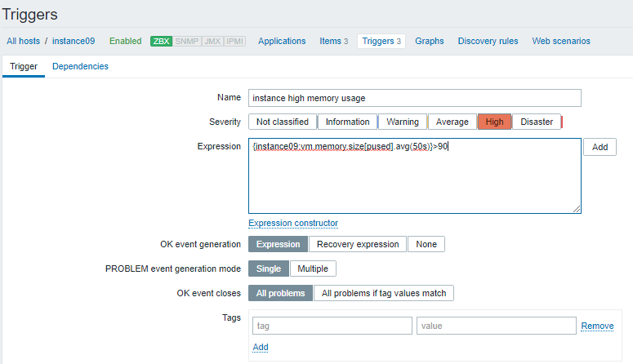Open the Expression constructor link
The height and width of the screenshot is (364, 633).
click(293, 223)
